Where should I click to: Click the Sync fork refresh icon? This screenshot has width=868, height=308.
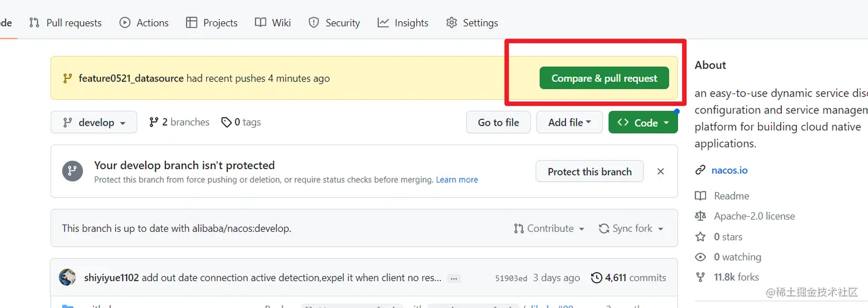click(x=603, y=228)
